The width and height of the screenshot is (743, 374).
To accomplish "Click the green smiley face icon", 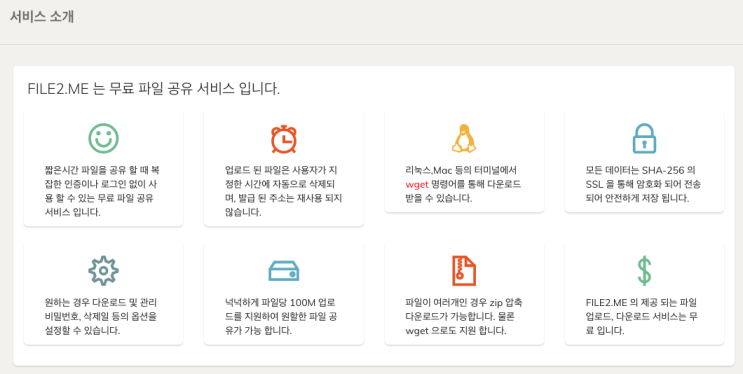I will (103, 138).
